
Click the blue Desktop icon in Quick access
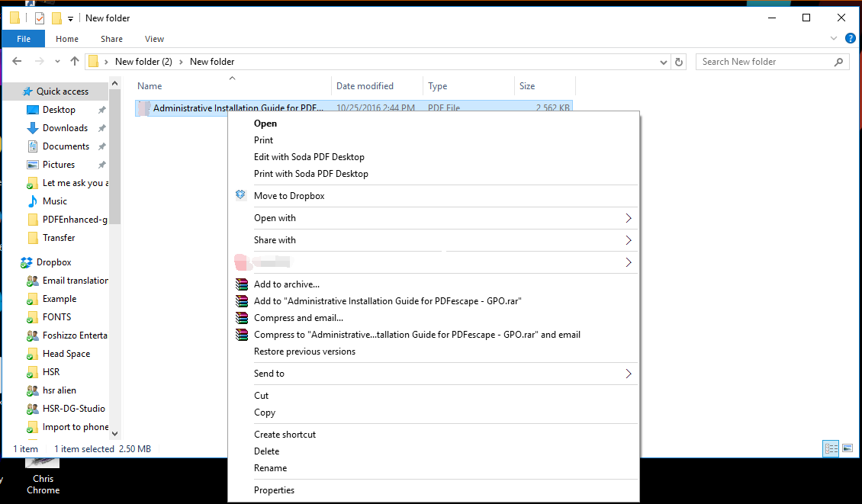point(33,110)
